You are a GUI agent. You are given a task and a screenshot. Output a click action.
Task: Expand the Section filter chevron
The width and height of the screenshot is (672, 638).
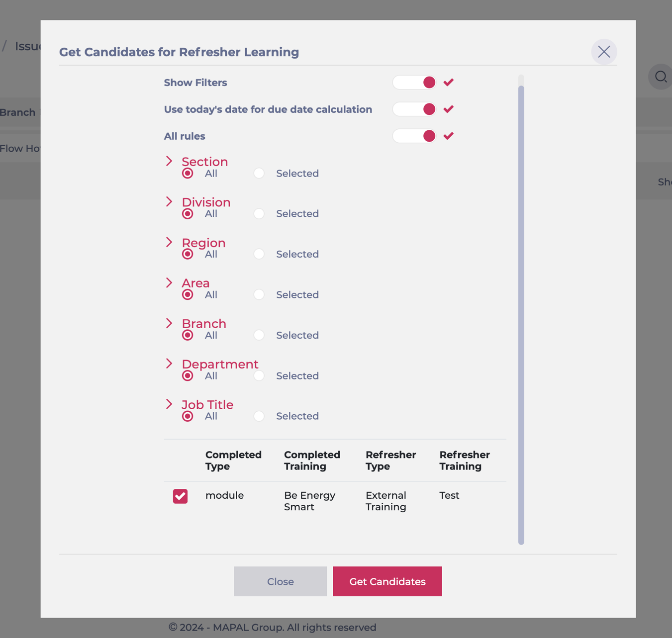(x=169, y=161)
